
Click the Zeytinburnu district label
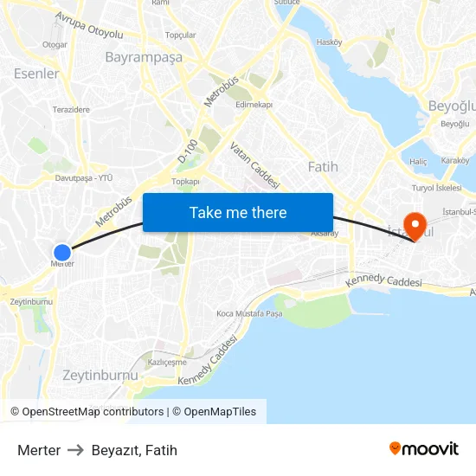(100, 376)
